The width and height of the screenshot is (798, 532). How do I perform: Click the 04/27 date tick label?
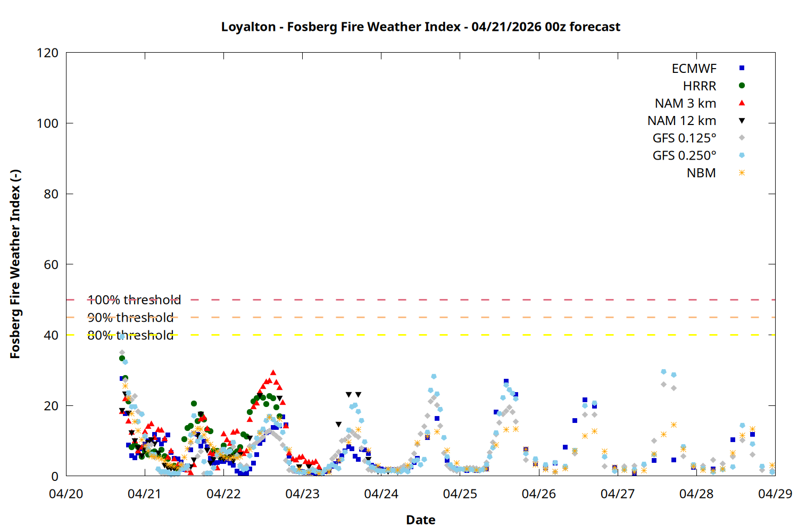coord(617,494)
